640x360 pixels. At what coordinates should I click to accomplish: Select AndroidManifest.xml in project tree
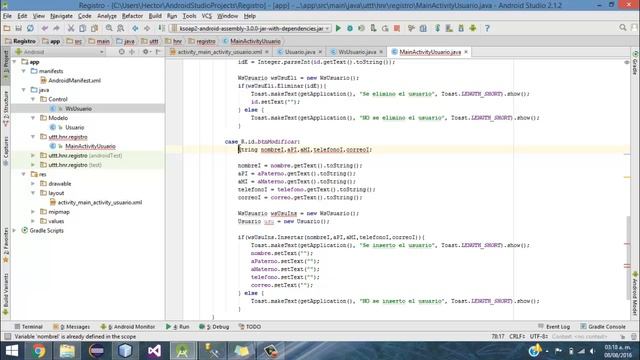(74, 80)
